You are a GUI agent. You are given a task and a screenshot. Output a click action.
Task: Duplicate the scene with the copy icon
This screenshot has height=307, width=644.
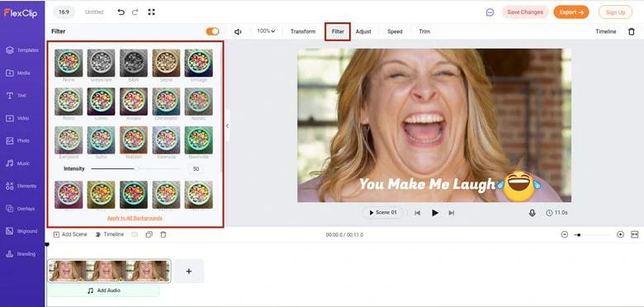click(149, 234)
